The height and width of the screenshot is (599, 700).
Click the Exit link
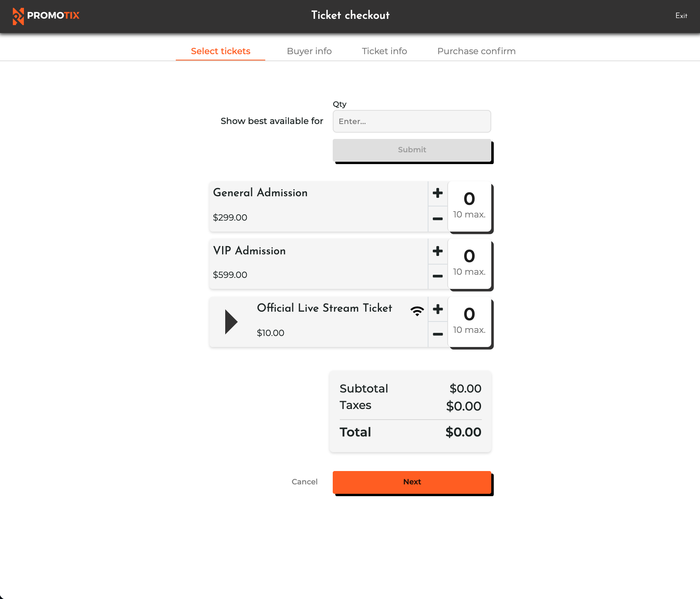point(682,16)
